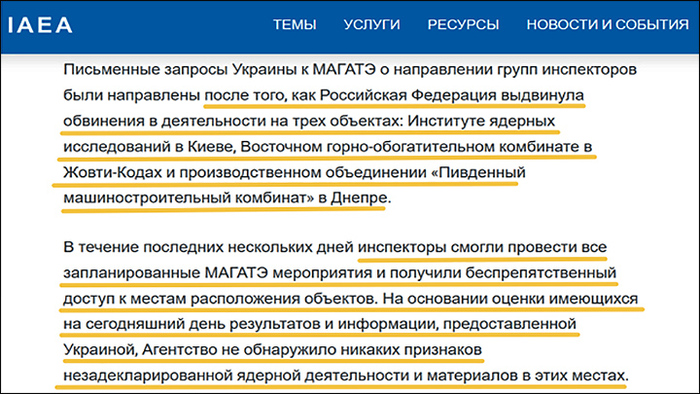Screen dimensions: 700x394
Task: Click the line starting 'доступ к местам расположения объектов'
Action: pos(350,299)
